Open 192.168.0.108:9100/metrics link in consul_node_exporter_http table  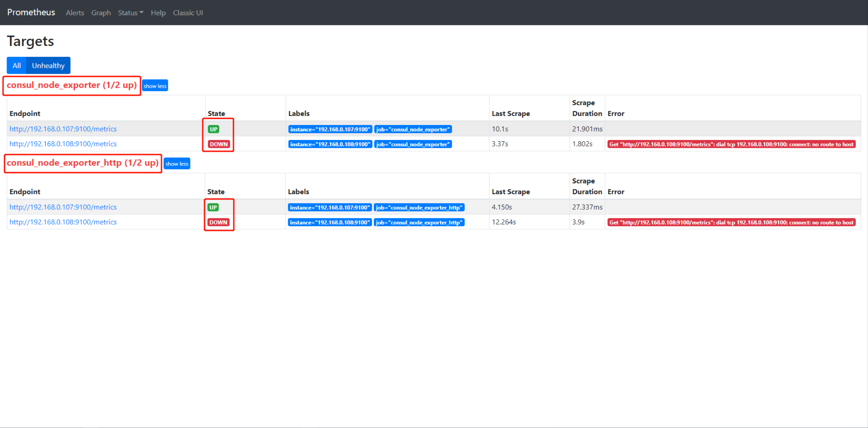point(63,222)
